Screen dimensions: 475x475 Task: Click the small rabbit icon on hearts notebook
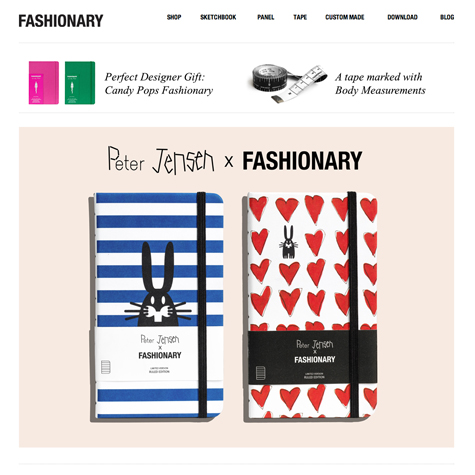288,242
